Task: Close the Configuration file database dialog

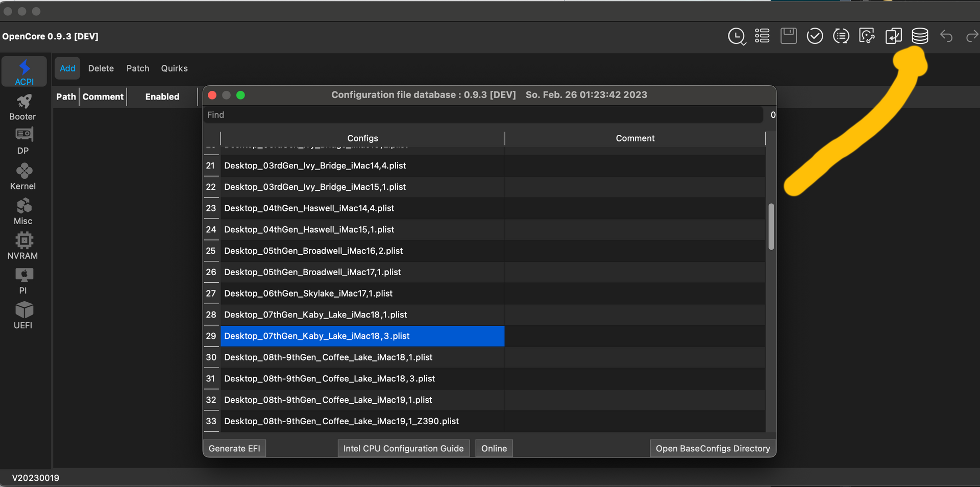Action: pos(212,95)
